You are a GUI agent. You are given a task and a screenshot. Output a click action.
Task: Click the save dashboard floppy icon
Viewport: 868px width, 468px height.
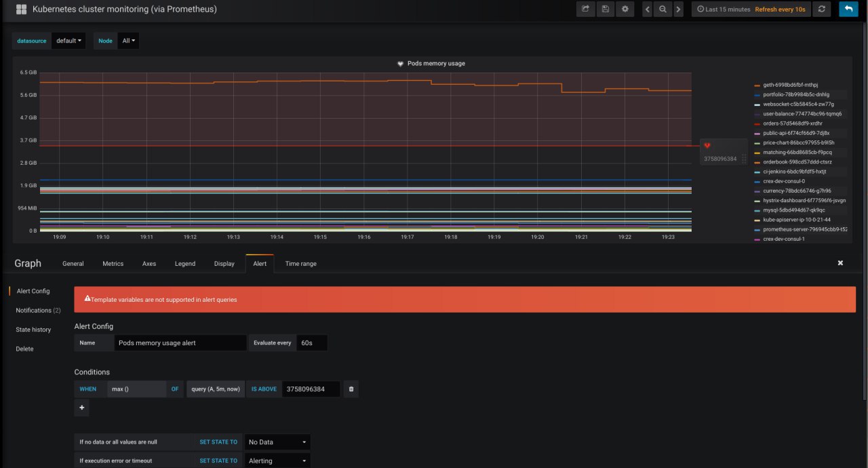[605, 9]
